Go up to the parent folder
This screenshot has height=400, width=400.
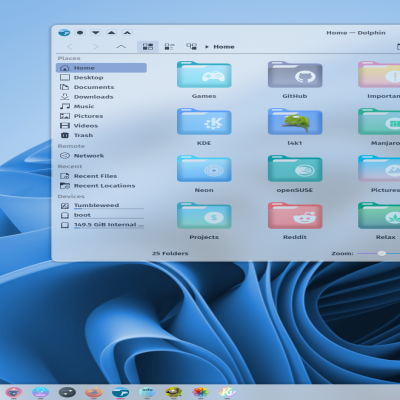[x=121, y=47]
